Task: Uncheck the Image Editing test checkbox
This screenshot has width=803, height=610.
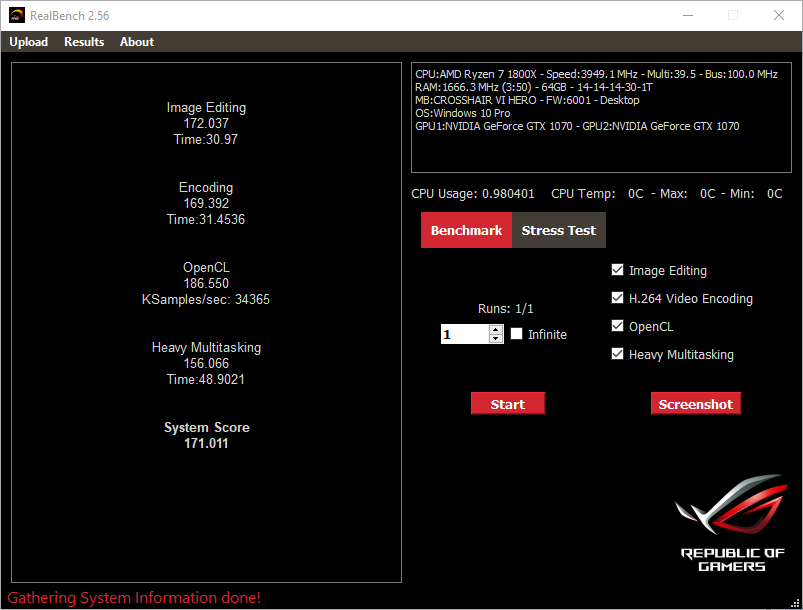Action: (x=618, y=270)
